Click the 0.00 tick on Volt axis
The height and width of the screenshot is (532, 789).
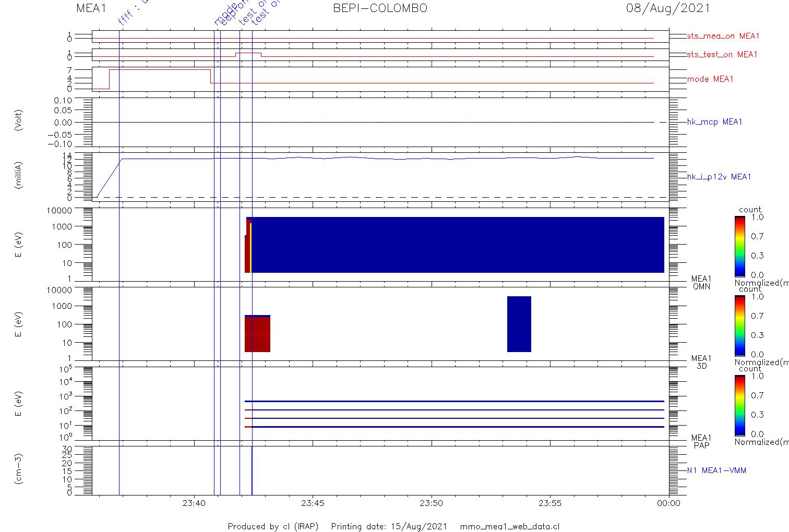click(63, 122)
